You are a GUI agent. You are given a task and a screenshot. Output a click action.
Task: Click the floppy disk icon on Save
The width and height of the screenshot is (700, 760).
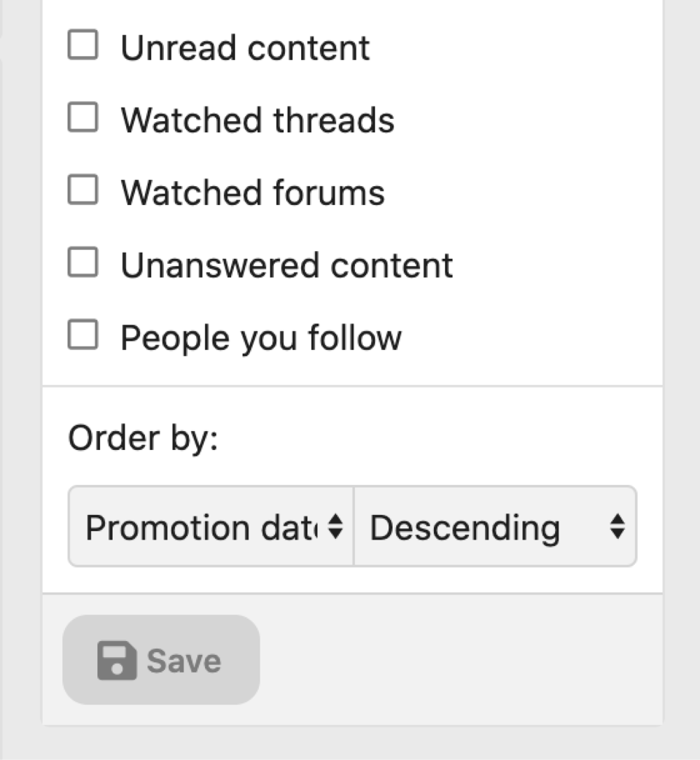pyautogui.click(x=115, y=661)
